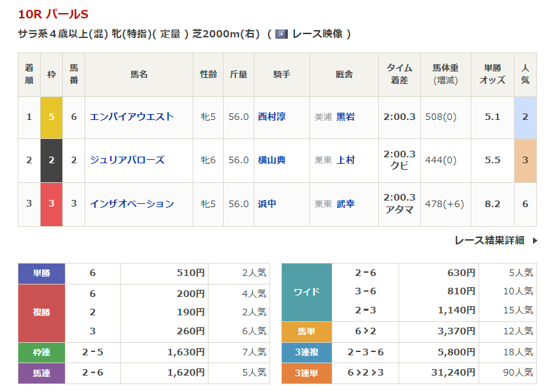Click the arrow beside レース結果詳細
The height and width of the screenshot is (392, 552).
[x=535, y=241]
